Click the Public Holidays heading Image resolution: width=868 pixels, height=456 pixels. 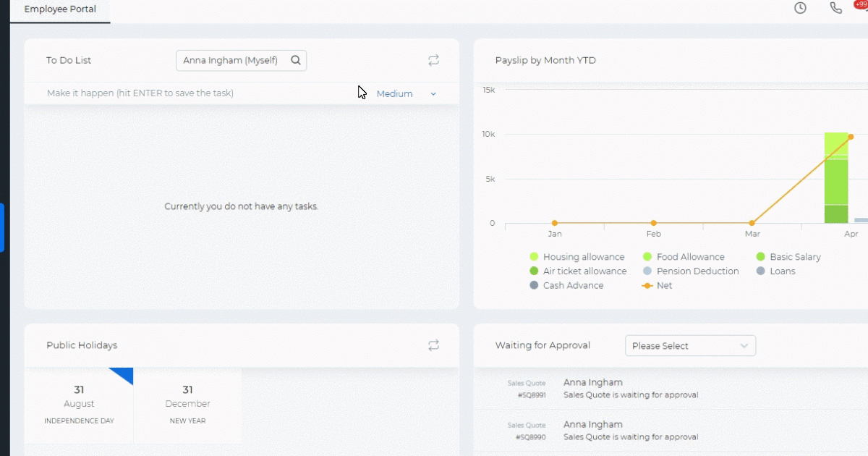point(82,345)
